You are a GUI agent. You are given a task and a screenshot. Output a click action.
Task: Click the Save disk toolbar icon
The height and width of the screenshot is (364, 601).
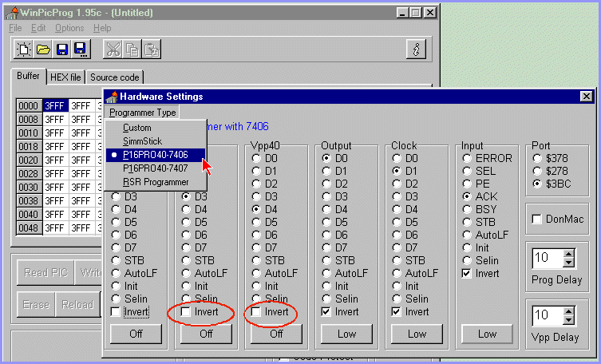click(62, 49)
